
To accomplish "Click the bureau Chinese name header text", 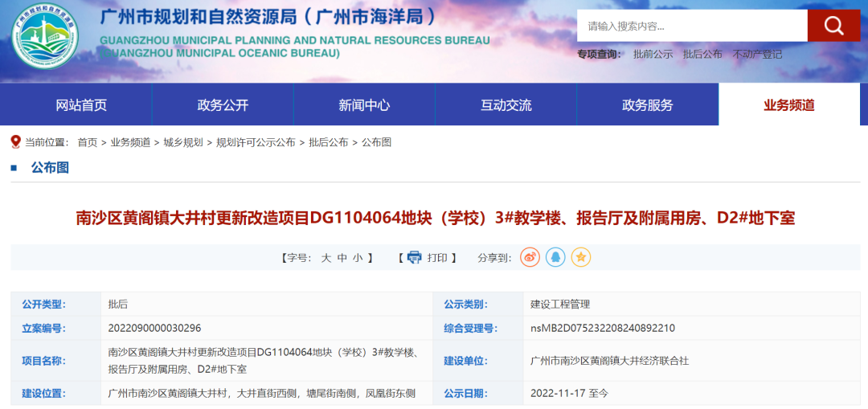I will (x=268, y=17).
